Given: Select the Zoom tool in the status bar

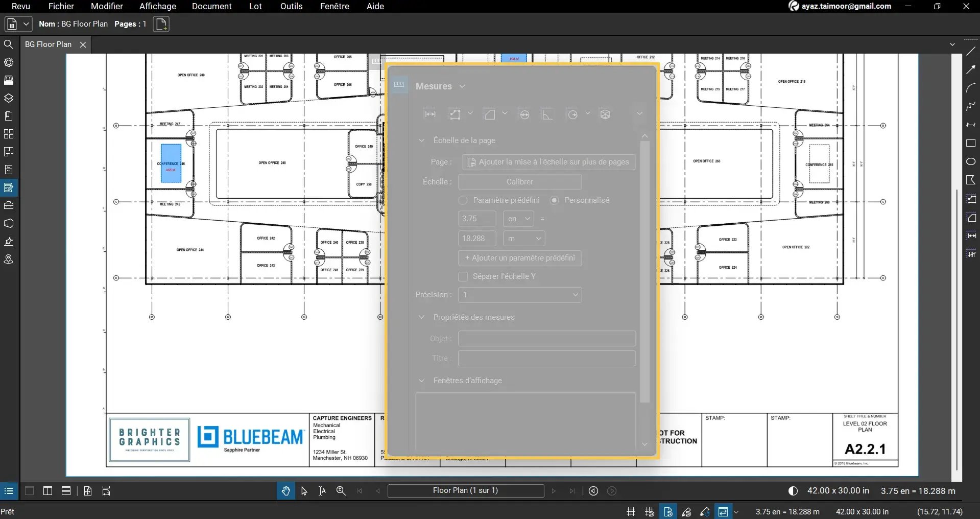Looking at the screenshot, I should 340,491.
